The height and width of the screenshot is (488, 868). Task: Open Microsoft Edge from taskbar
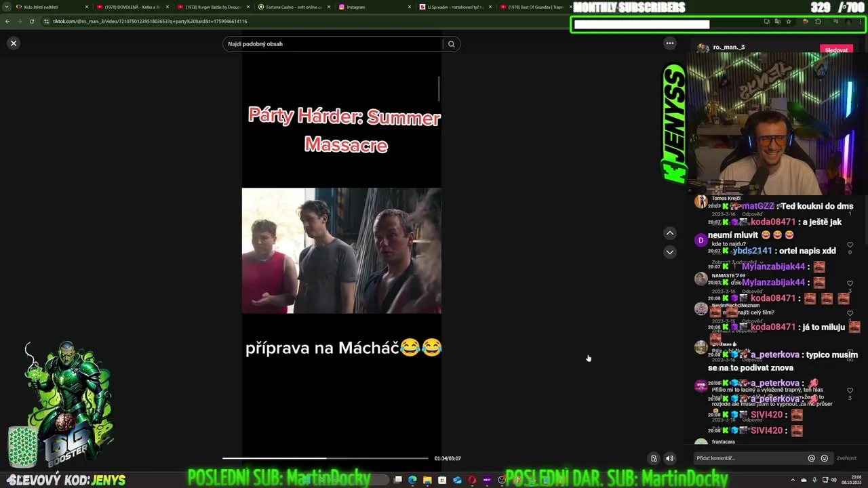(412, 480)
